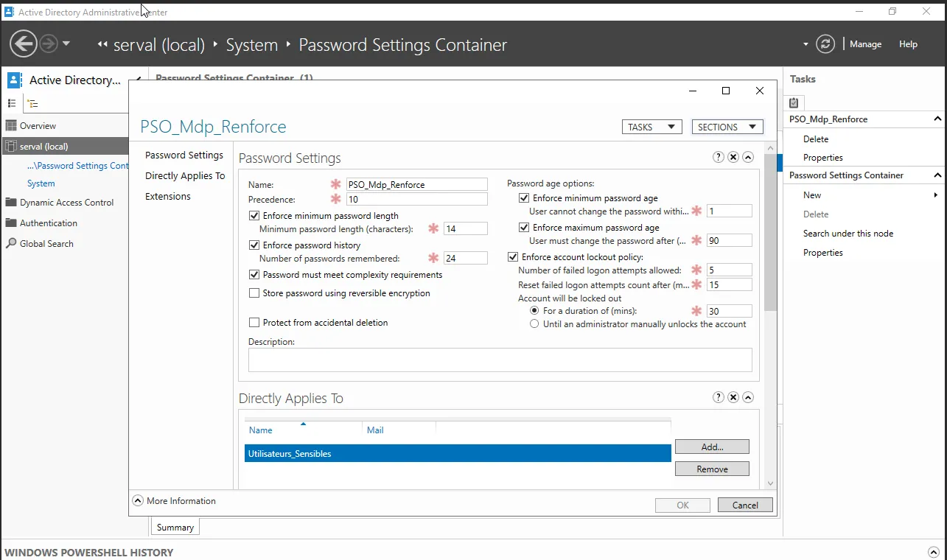Click the Precedence field

click(417, 200)
